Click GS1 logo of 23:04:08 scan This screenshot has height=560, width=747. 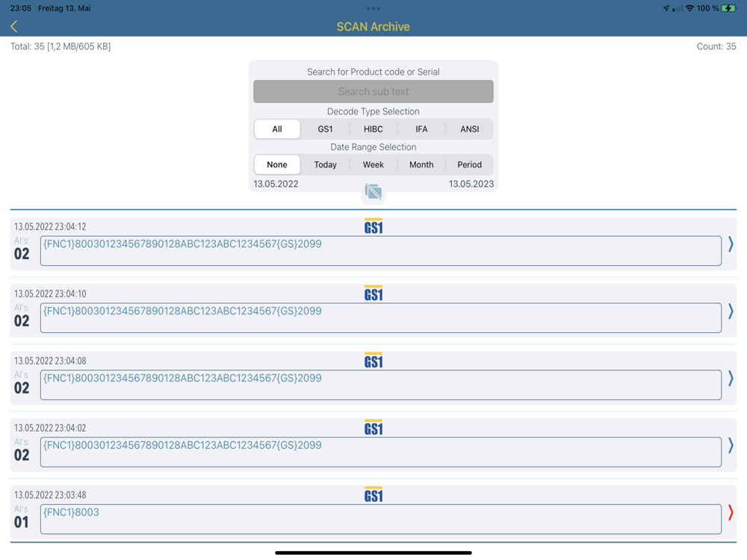(x=373, y=361)
